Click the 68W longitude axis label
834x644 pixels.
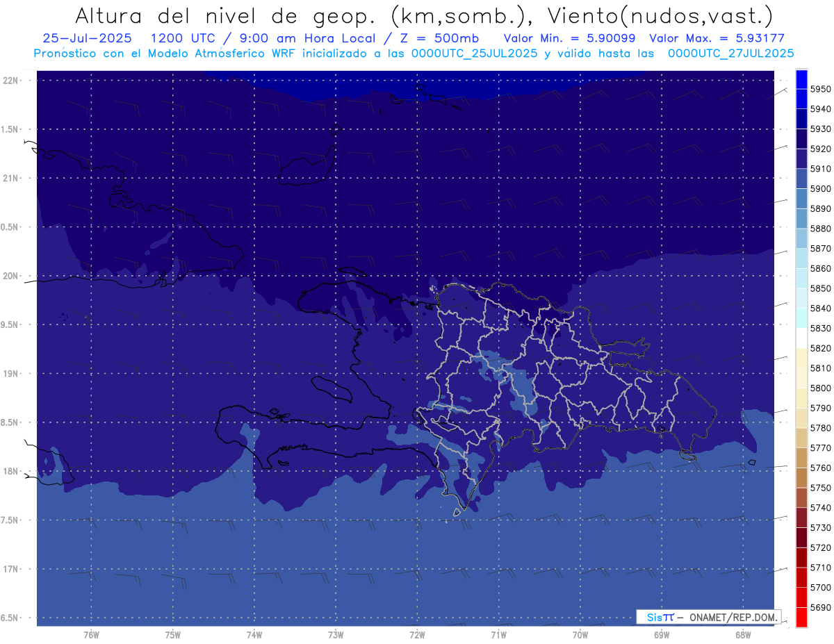pos(742,634)
